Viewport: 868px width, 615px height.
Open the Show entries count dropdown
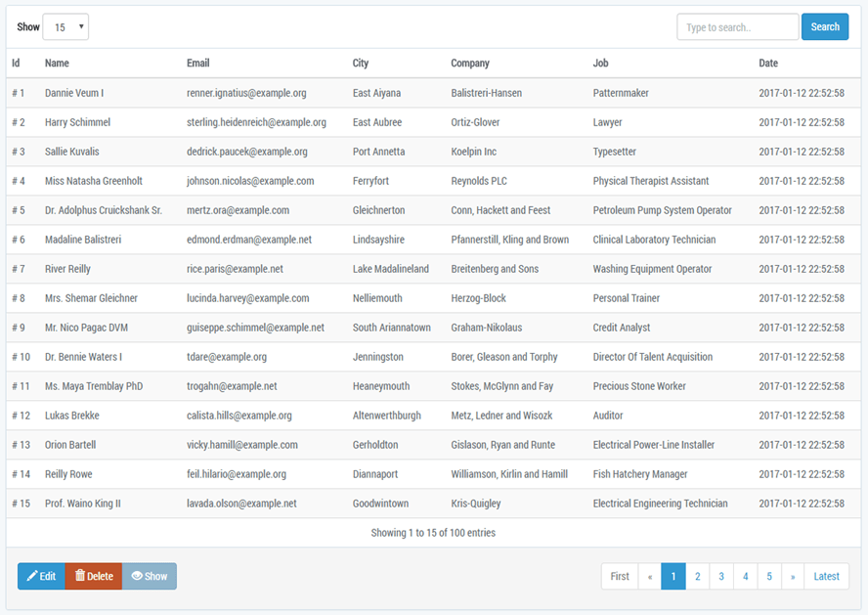pos(65,26)
